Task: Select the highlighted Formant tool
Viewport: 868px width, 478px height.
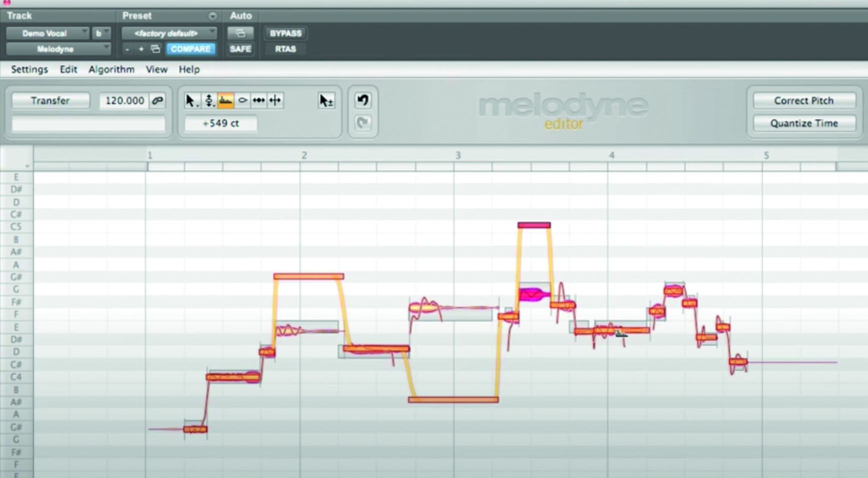Action: point(225,100)
